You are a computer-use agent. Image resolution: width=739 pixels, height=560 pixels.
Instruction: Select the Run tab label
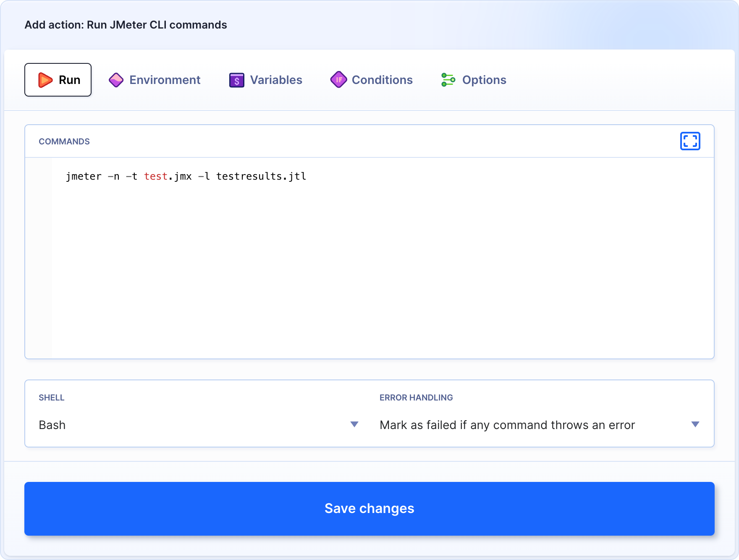[70, 80]
